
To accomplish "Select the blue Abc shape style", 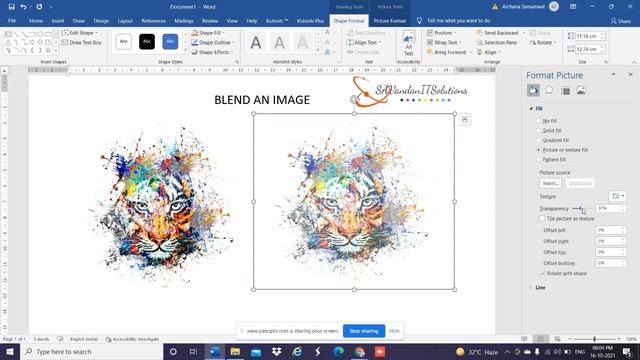I will (x=170, y=42).
